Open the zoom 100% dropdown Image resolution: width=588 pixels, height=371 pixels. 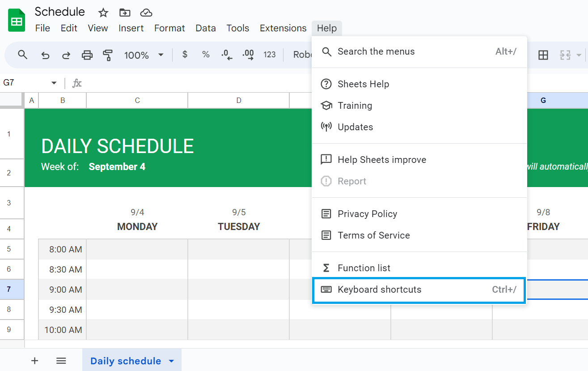coord(144,55)
